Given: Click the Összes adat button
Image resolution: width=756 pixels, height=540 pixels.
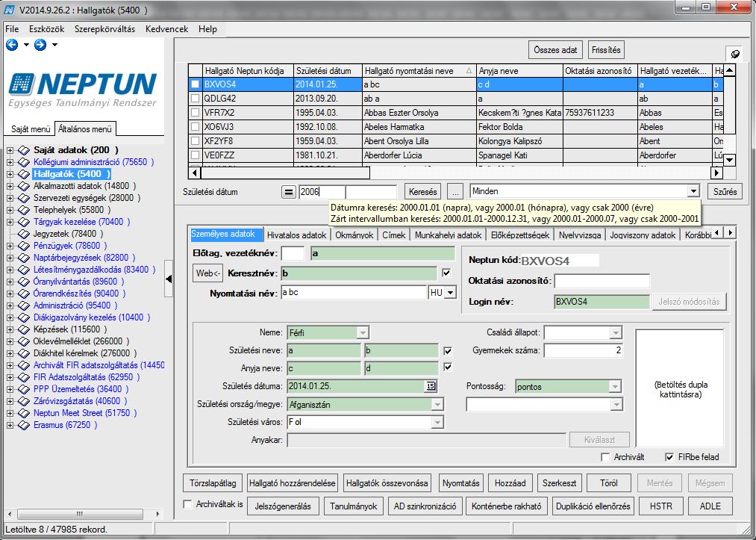Looking at the screenshot, I should (x=555, y=50).
